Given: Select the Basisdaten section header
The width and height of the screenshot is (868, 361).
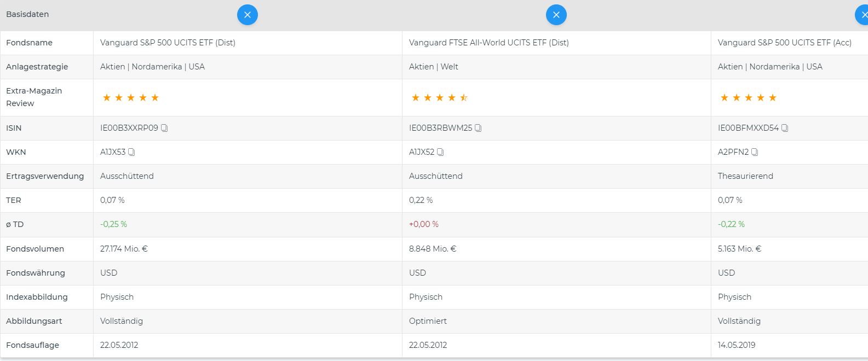Looking at the screenshot, I should click(27, 14).
